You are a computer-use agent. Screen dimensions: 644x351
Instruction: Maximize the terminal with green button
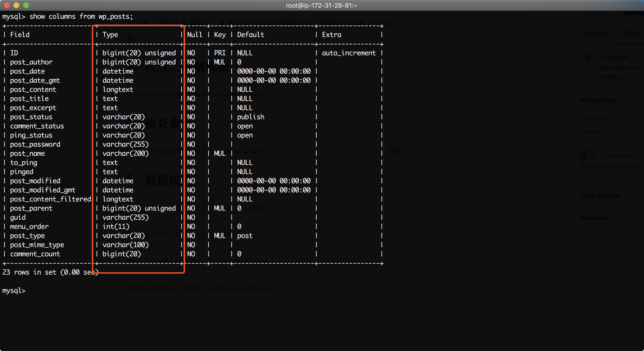click(26, 5)
